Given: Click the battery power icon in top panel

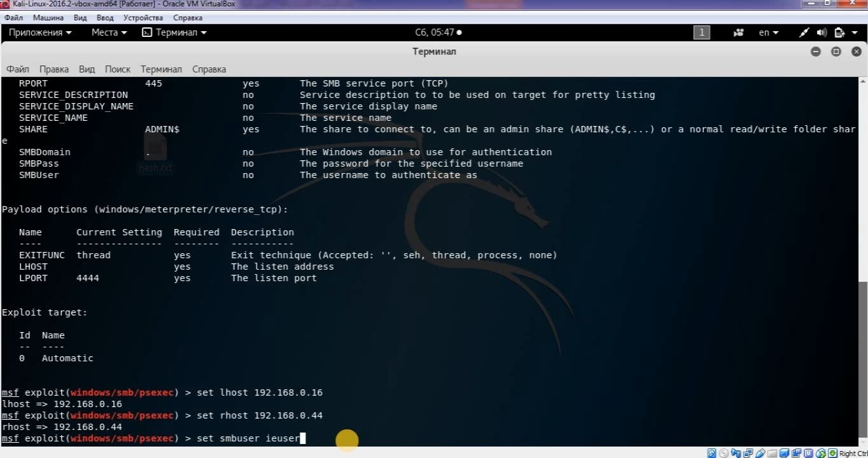Looking at the screenshot, I should (x=839, y=32).
